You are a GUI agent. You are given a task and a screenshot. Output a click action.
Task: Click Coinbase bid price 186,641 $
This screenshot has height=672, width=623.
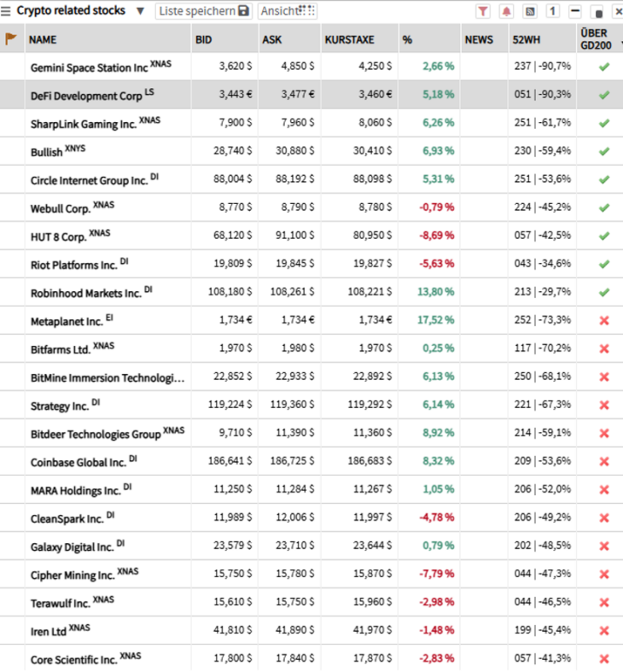[x=230, y=461]
